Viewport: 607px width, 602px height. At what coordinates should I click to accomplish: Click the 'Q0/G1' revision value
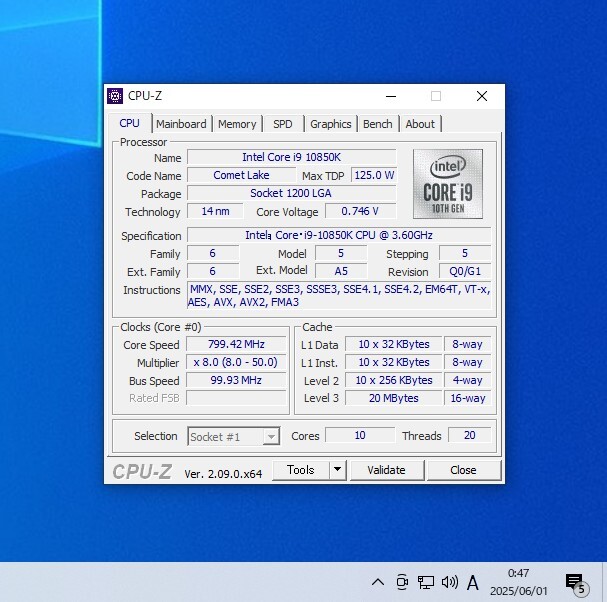465,271
